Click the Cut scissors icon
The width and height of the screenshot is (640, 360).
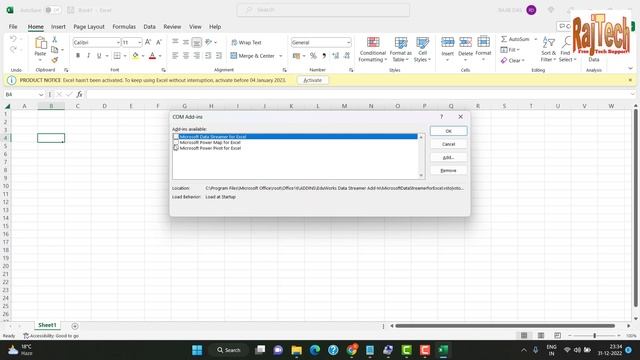click(55, 40)
